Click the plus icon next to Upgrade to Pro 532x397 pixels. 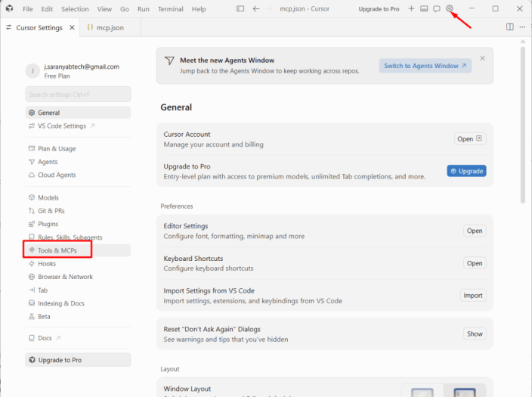(411, 8)
